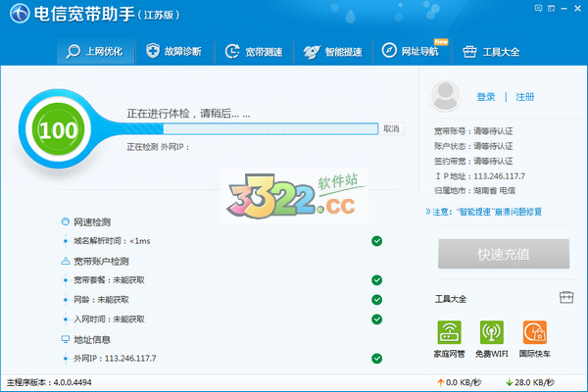Select the 域名解析时间：<1ms row
This screenshot has height=392, width=588.
tap(222, 241)
